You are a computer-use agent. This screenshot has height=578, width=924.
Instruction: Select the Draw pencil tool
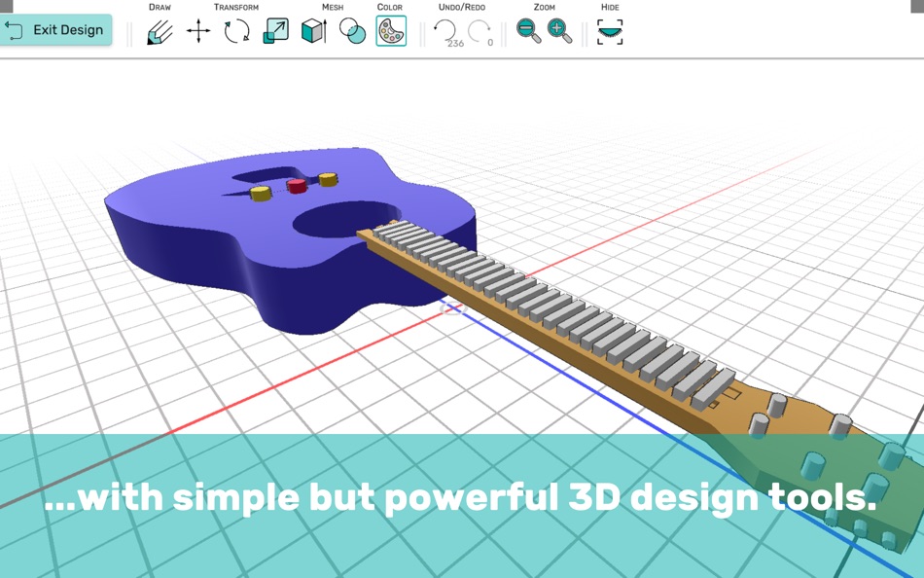(x=160, y=31)
